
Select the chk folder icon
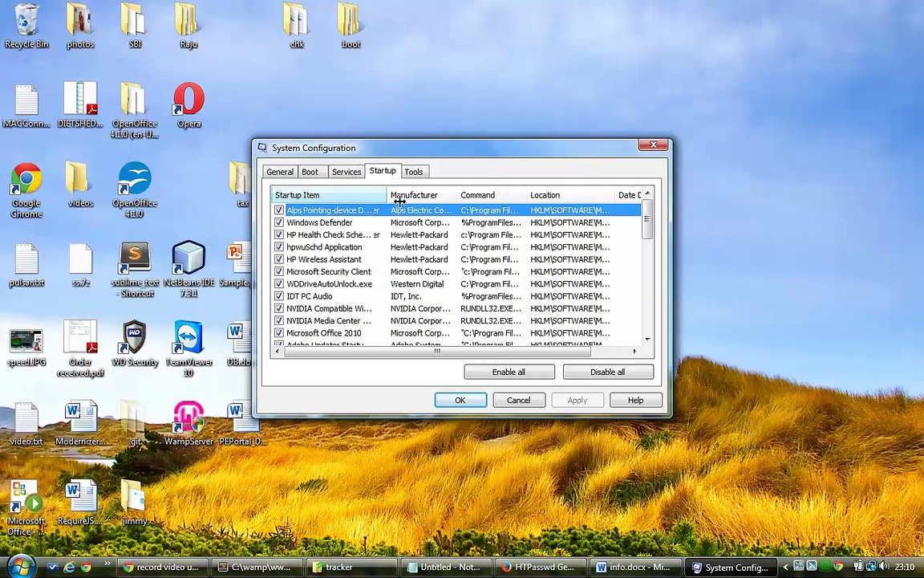click(x=297, y=25)
